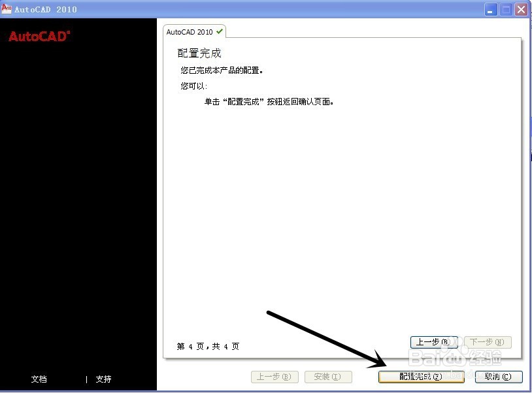Click the 第 4 页，共 4 页 page indicator
Image resolution: width=532 pixels, height=393 pixels.
pos(208,346)
